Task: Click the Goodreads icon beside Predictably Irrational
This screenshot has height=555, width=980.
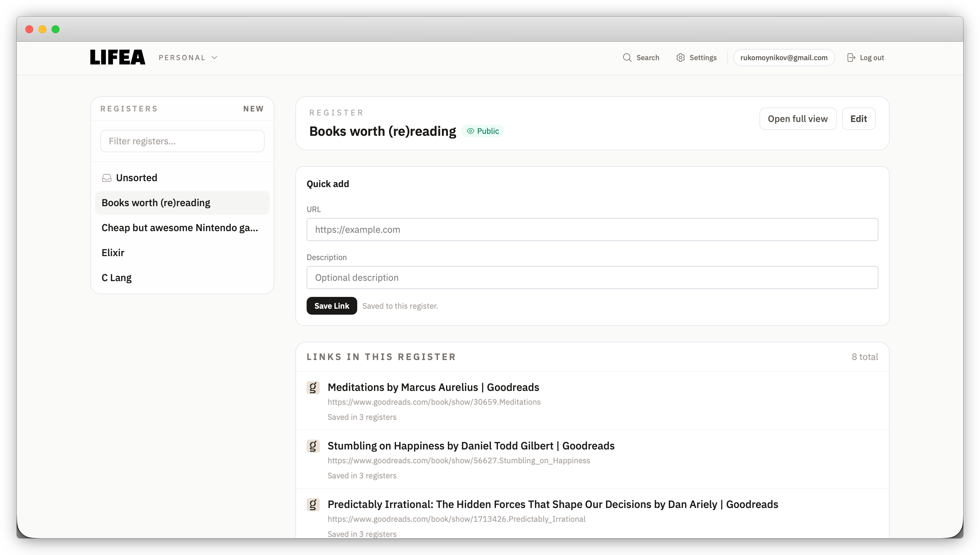Action: pos(313,504)
